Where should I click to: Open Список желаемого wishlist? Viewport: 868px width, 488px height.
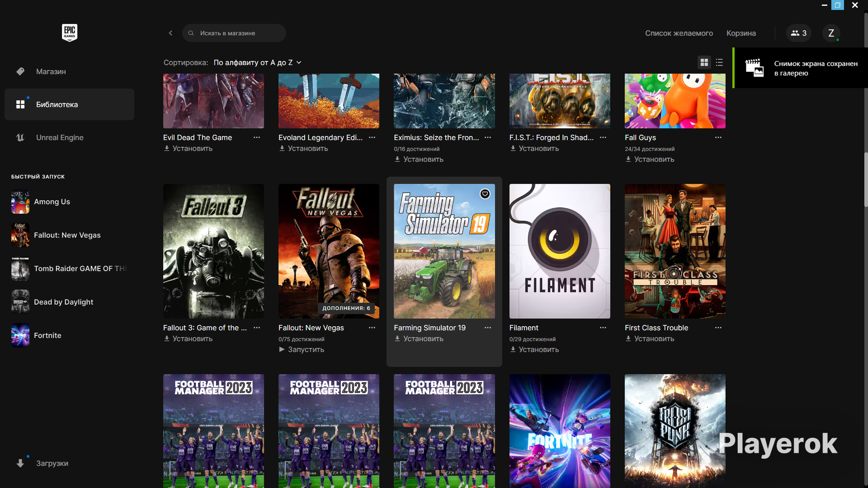click(x=679, y=33)
